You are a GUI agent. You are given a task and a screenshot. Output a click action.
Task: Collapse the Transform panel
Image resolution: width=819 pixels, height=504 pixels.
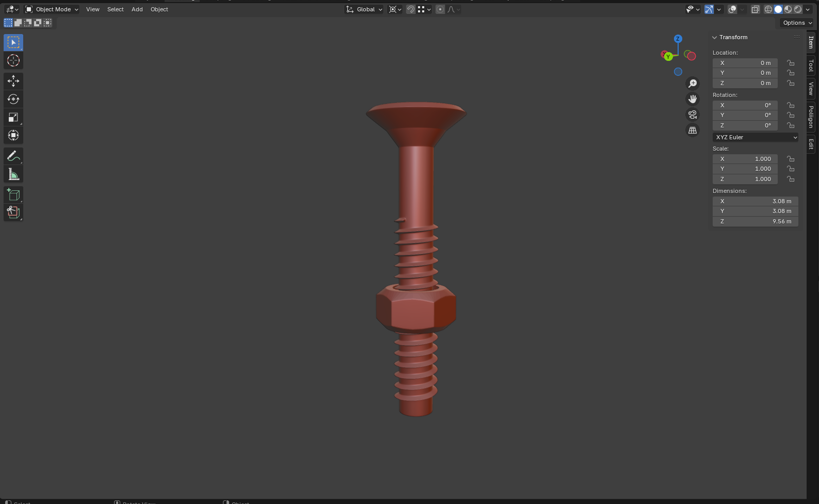coord(715,37)
